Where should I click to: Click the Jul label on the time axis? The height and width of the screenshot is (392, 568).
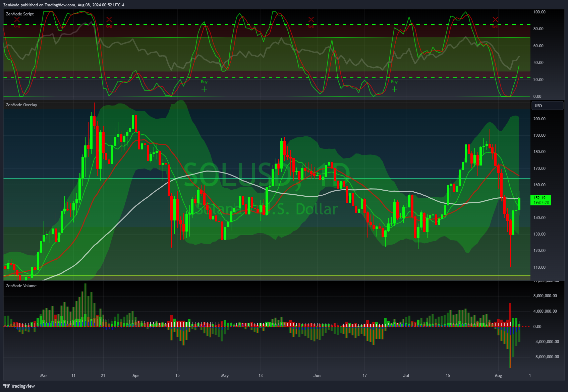point(406,376)
